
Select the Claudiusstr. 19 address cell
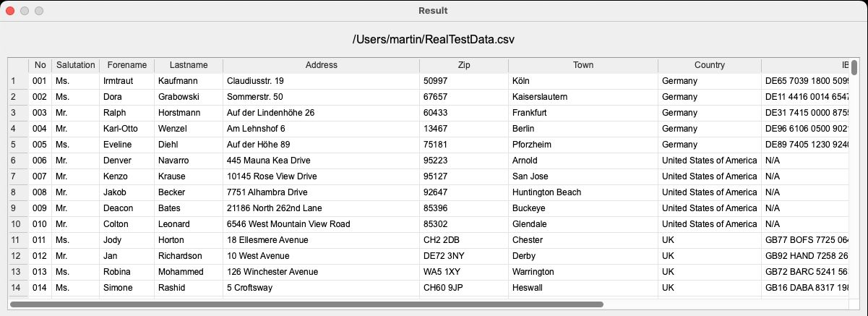tap(322, 81)
